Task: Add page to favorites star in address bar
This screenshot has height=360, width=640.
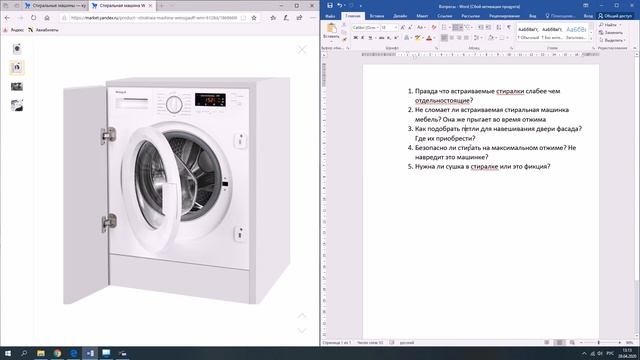Action: 254,18
